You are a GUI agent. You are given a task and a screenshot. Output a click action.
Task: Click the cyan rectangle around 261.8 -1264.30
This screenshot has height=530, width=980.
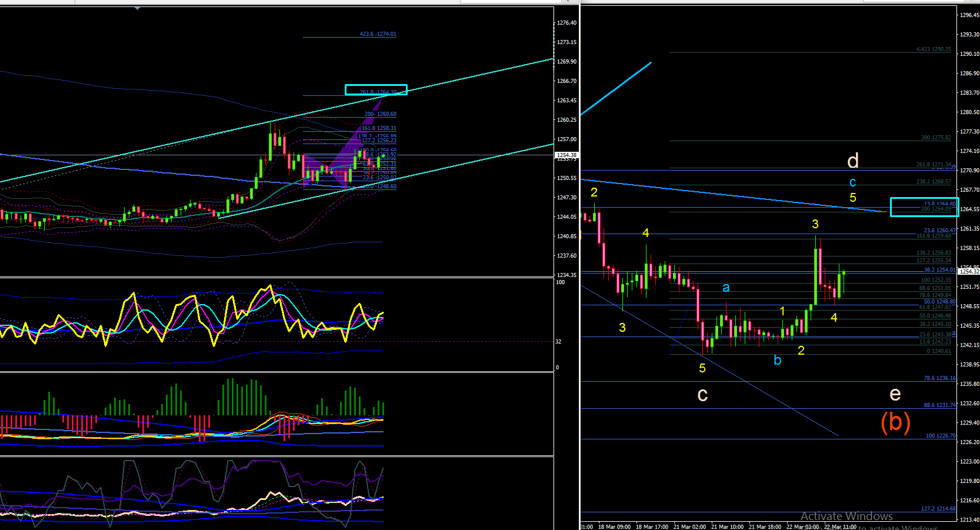click(376, 90)
